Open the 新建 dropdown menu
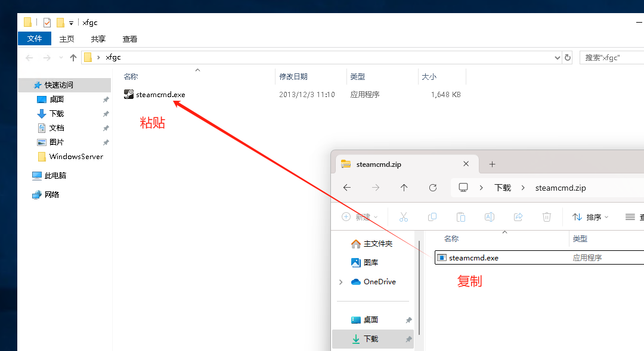 click(x=360, y=217)
